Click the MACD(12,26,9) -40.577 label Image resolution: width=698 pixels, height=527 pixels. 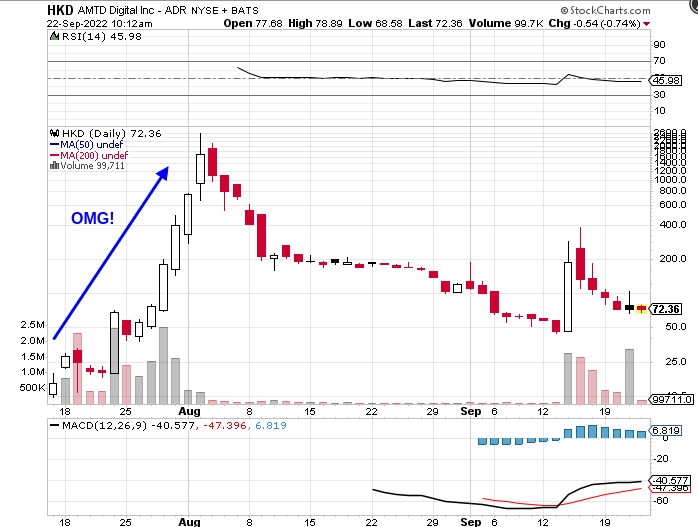point(128,426)
